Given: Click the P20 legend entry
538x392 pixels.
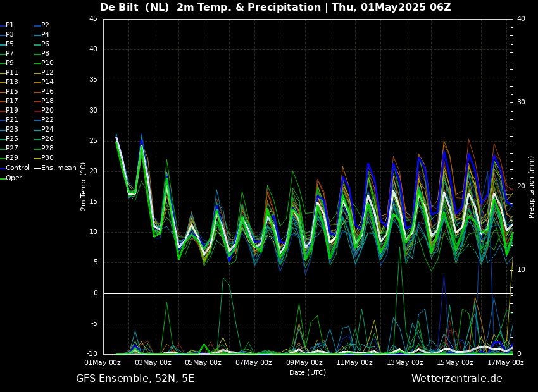Looking at the screenshot, I should pos(47,111).
